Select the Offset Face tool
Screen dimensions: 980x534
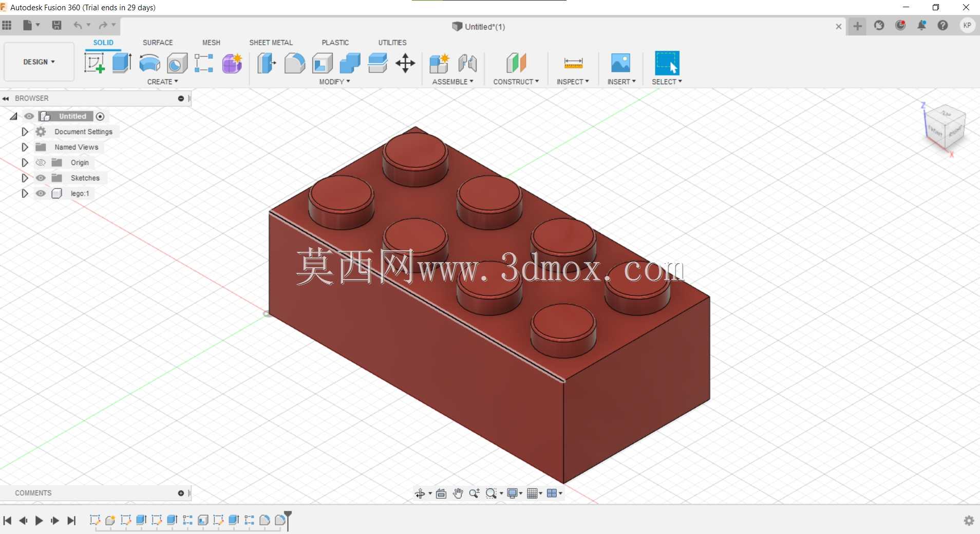click(378, 63)
